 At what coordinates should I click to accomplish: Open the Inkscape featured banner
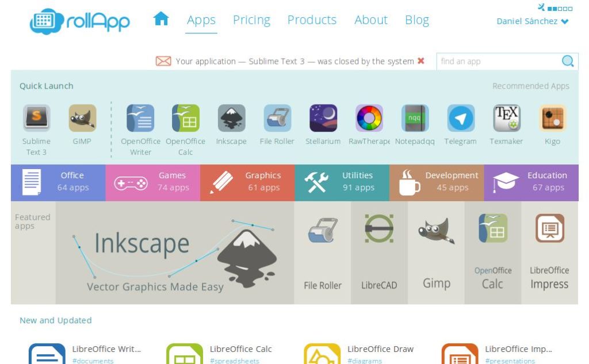175,253
